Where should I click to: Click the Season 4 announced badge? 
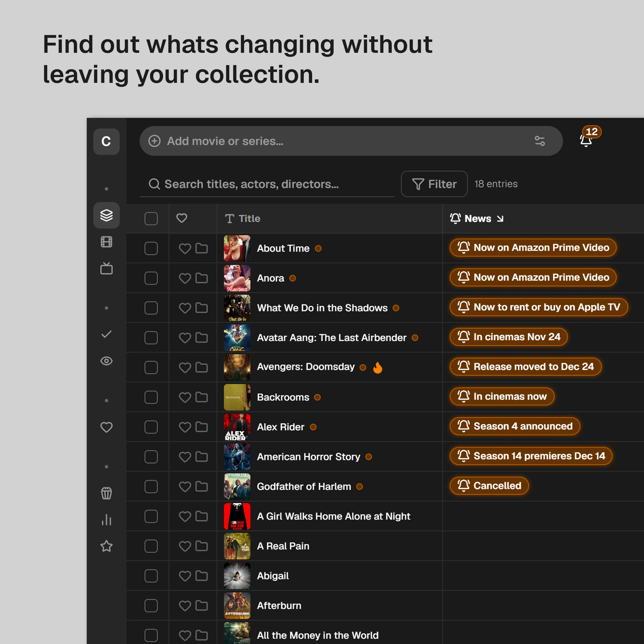(x=515, y=426)
